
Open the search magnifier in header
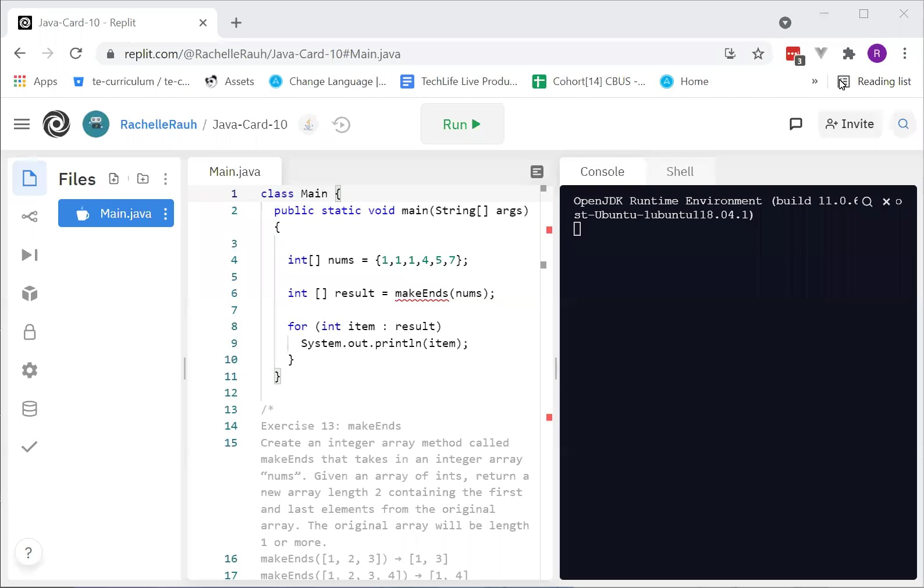(x=904, y=124)
